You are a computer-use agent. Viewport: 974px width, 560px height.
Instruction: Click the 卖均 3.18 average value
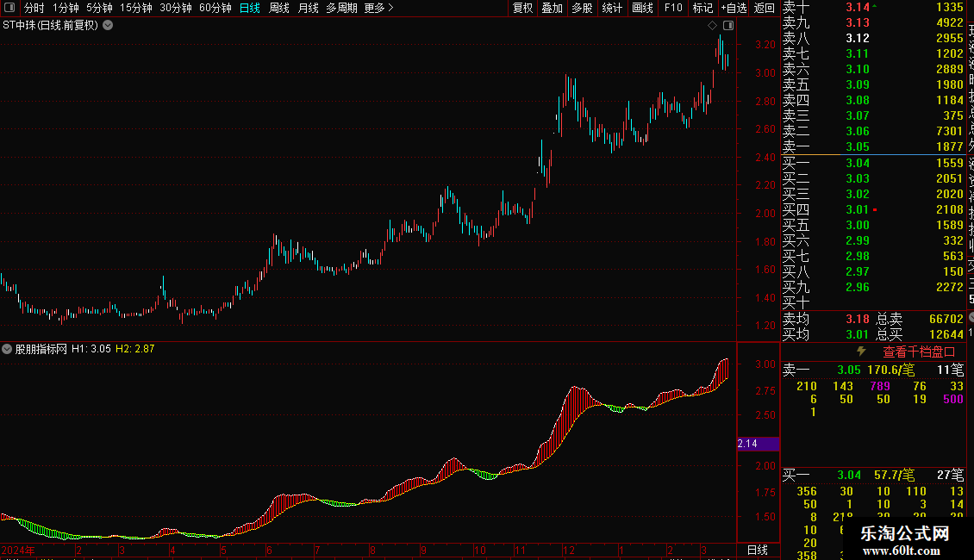[x=858, y=319]
